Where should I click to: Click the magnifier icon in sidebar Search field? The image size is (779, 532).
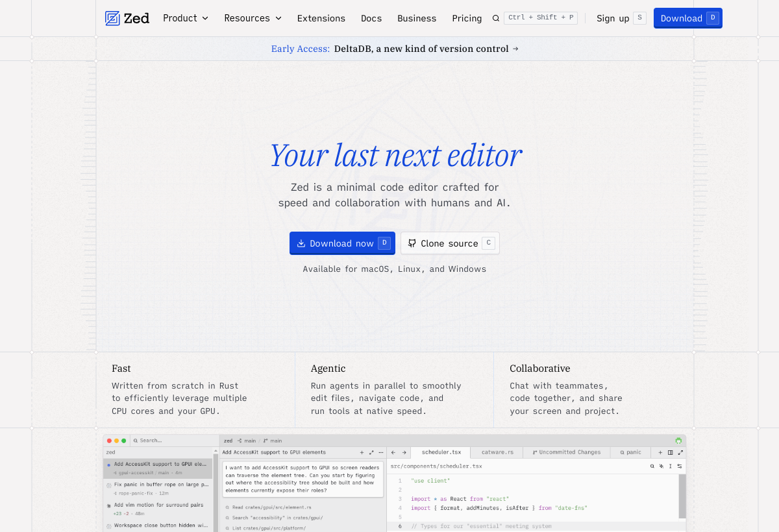click(136, 441)
